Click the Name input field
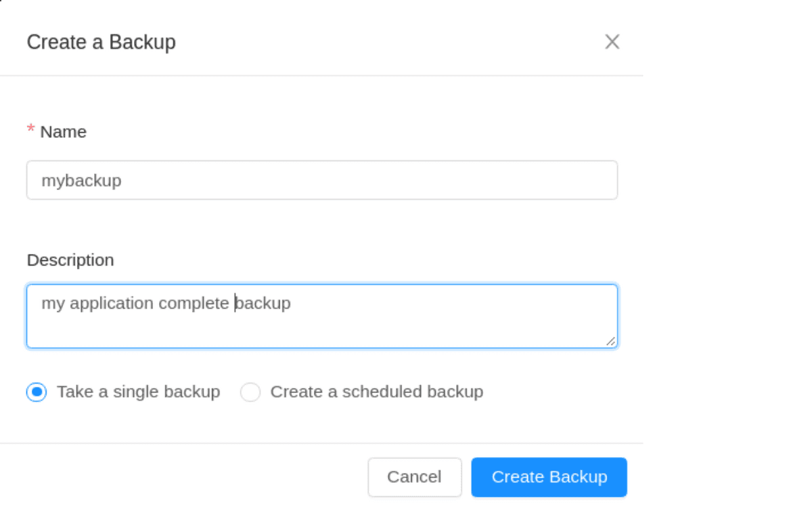The width and height of the screenshot is (812, 531). [x=322, y=180]
